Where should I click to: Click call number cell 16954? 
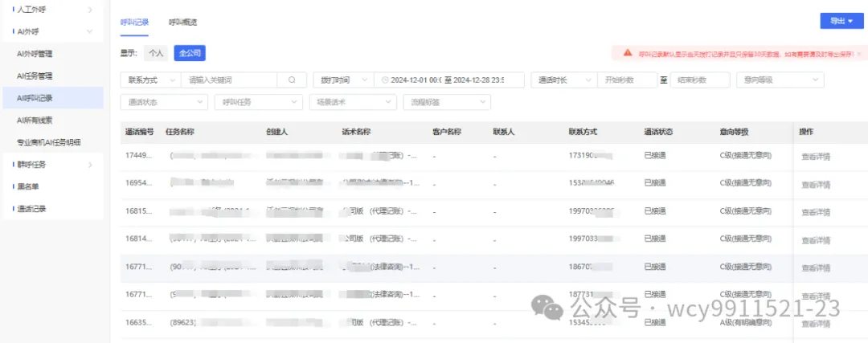click(x=138, y=183)
